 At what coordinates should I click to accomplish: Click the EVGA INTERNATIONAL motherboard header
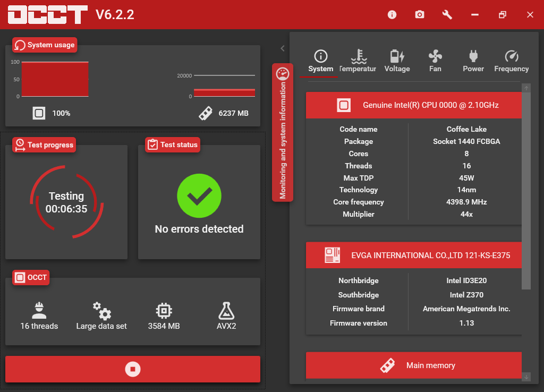tap(413, 255)
